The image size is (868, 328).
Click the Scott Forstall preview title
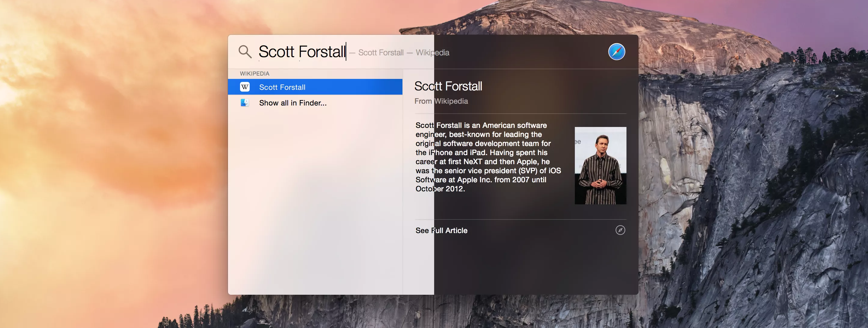pyautogui.click(x=448, y=86)
